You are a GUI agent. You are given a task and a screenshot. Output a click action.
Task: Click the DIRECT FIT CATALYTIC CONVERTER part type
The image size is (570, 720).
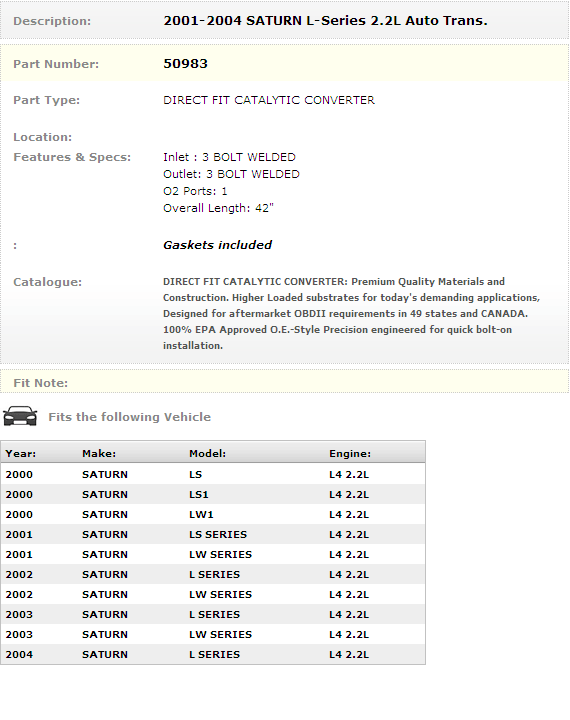click(269, 100)
